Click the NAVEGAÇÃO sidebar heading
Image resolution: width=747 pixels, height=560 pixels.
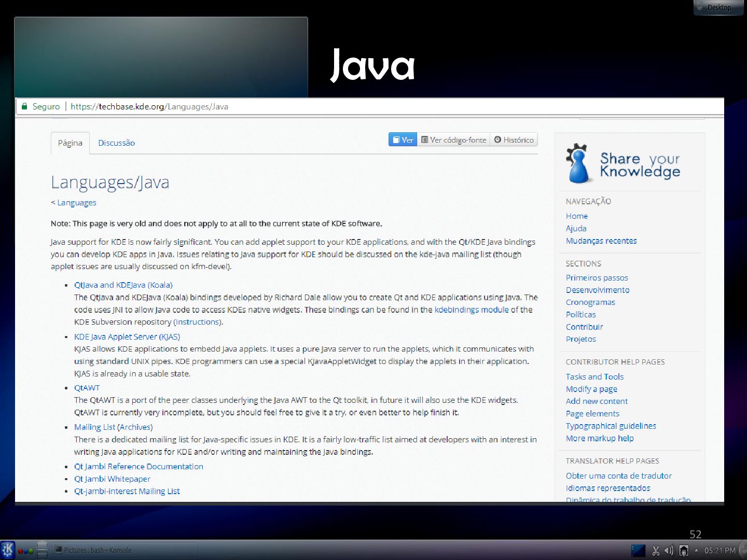[588, 202]
